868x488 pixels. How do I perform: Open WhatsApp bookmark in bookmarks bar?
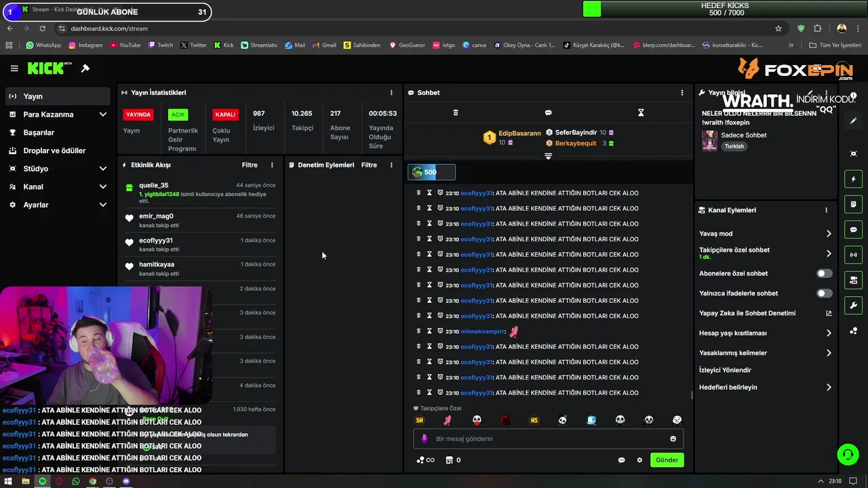coord(43,45)
